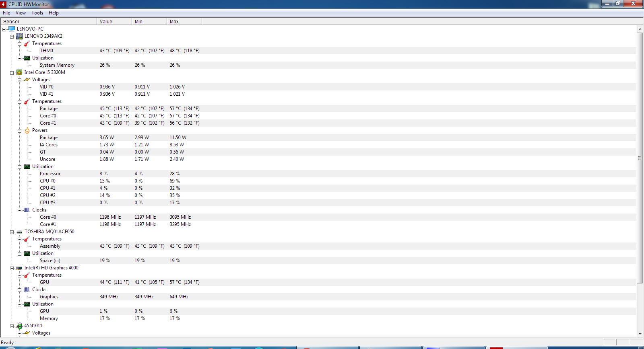Click the CPU Clocks icon
The height and width of the screenshot is (349, 644).
click(27, 210)
